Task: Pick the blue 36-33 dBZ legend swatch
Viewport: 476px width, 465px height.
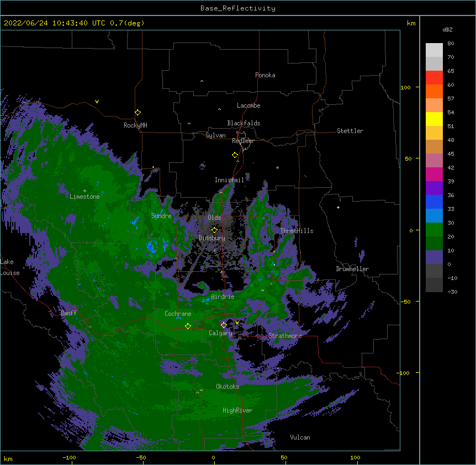Action: 434,202
